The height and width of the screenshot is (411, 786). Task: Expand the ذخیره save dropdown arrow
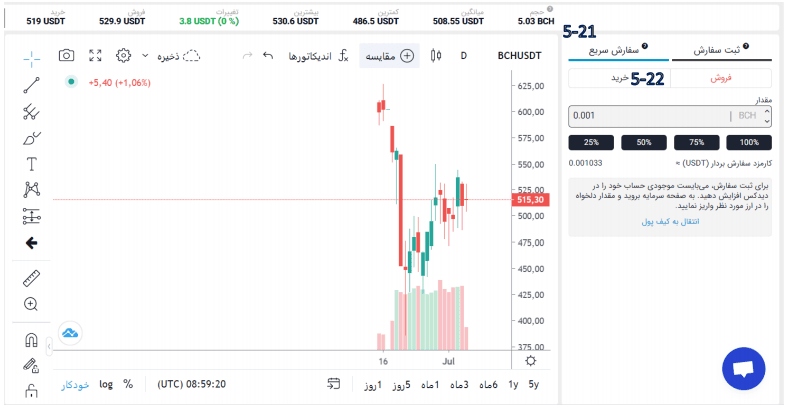pyautogui.click(x=145, y=56)
